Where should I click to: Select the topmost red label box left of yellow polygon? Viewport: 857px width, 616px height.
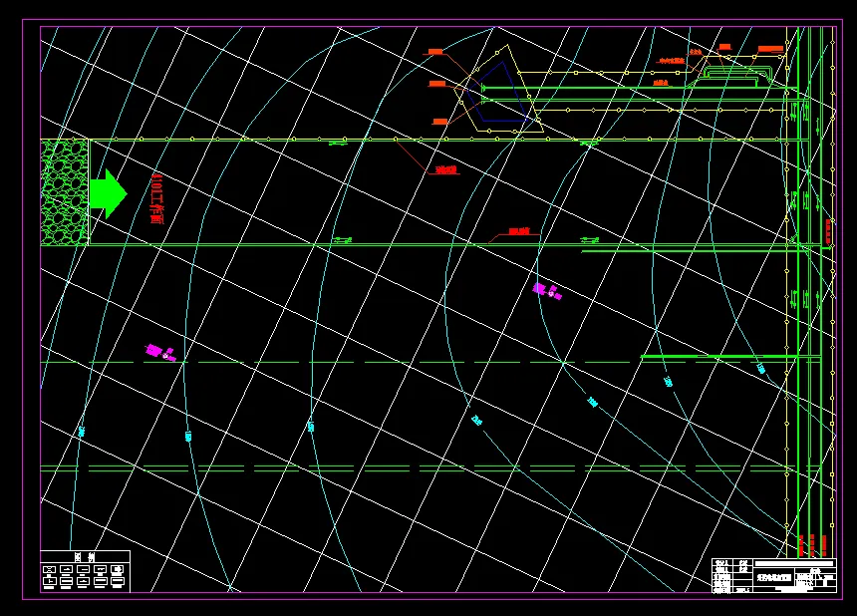point(435,52)
